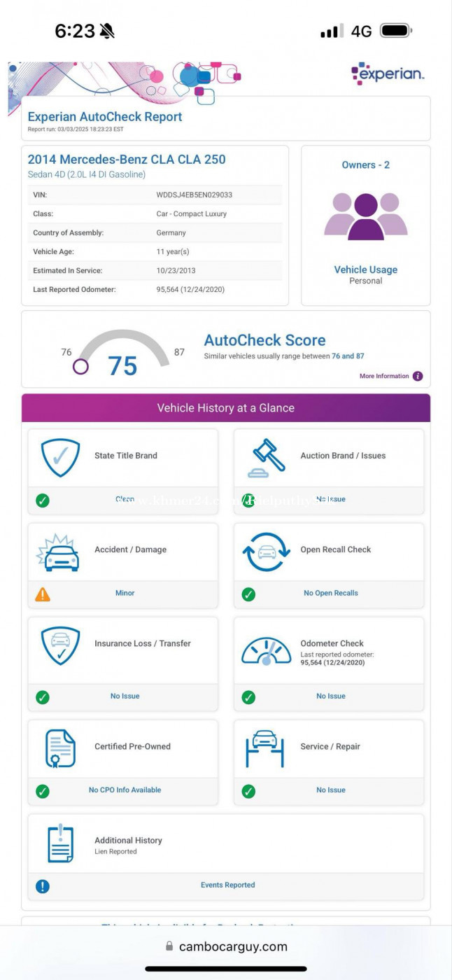Click green checkmark under Insurance Loss / Transfer
This screenshot has width=452, height=980.
click(x=43, y=697)
